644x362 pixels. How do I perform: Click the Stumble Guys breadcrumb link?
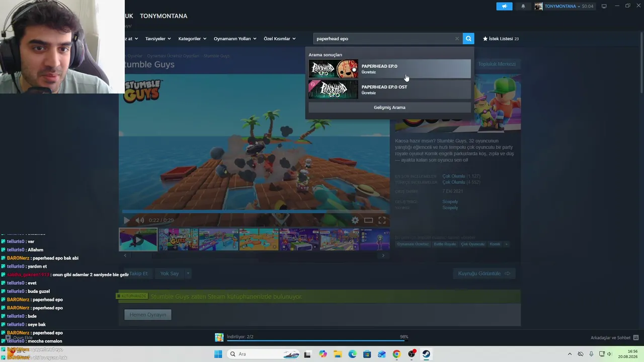coord(217,56)
